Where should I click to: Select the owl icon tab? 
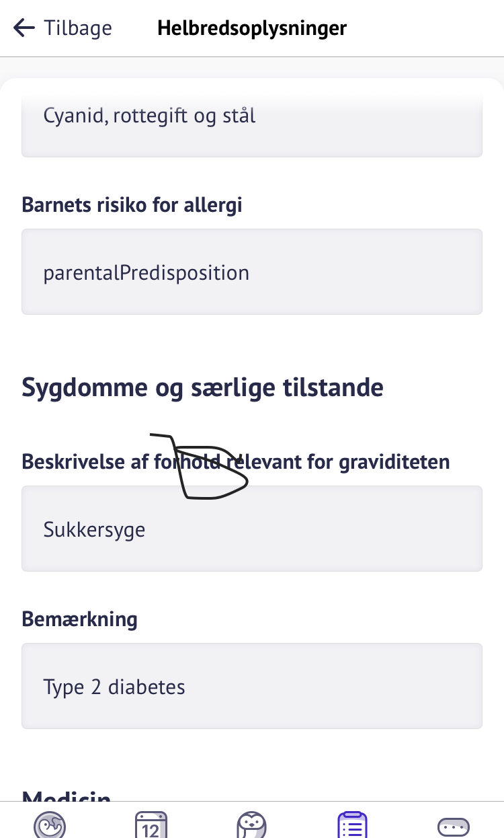point(251,825)
